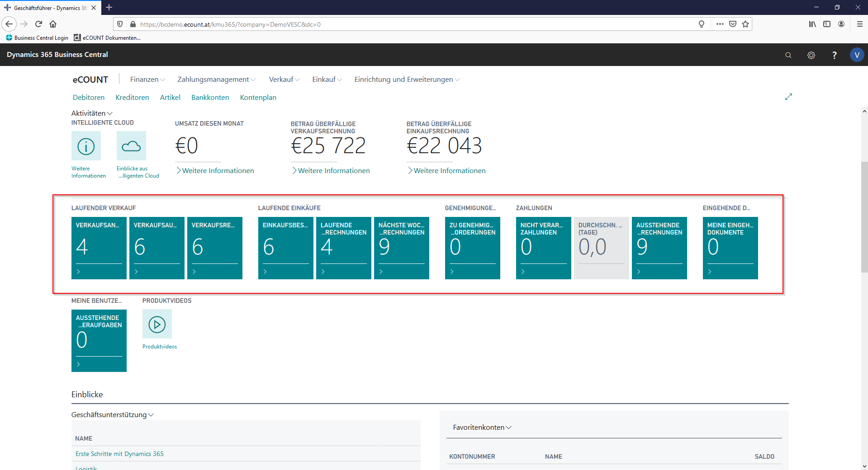
Task: Open the Ausstehende ...eraufgaben tile
Action: point(99,341)
